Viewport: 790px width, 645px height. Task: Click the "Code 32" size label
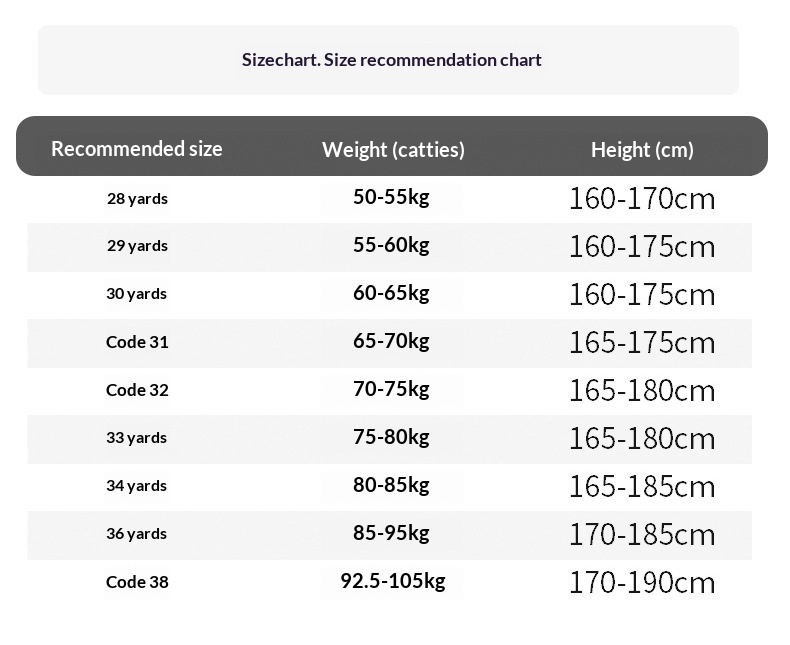click(137, 390)
